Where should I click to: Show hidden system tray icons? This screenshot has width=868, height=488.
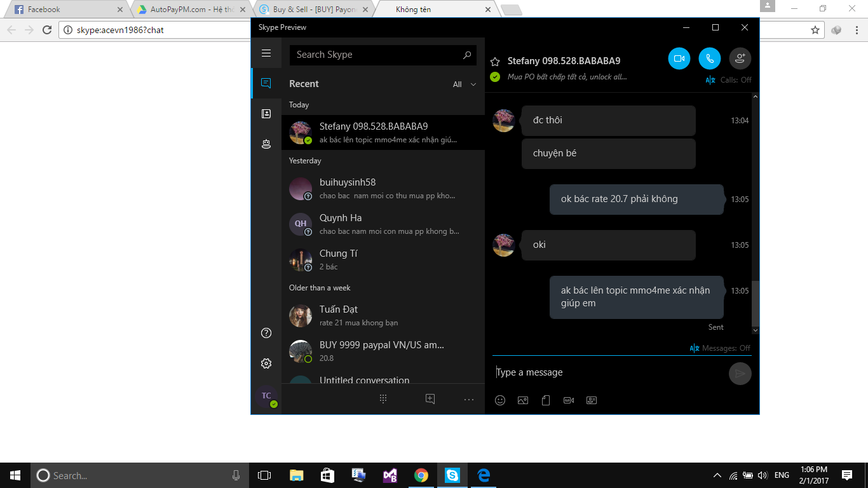click(717, 475)
